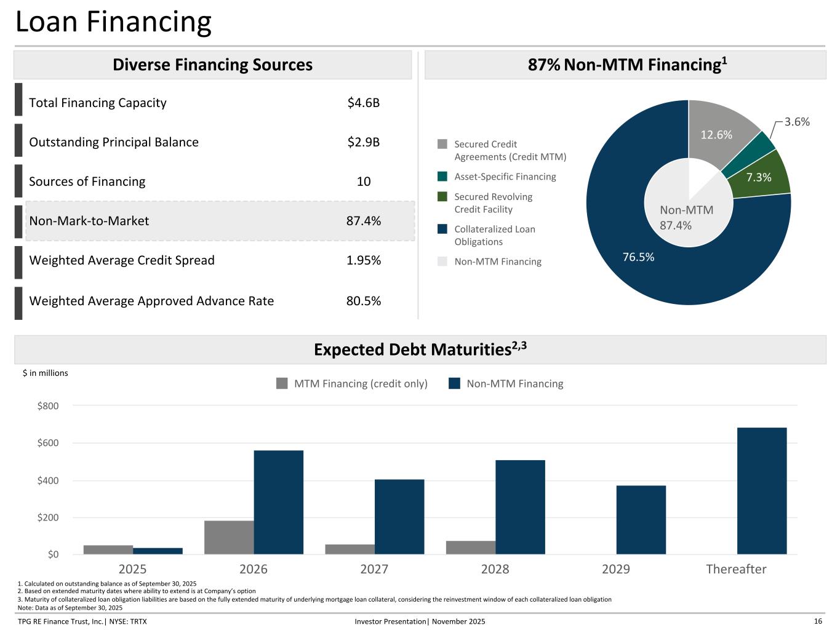Click the navy Non-MTM Financing bar-chart legend swatch
The width and height of the screenshot is (840, 630).
point(454,384)
